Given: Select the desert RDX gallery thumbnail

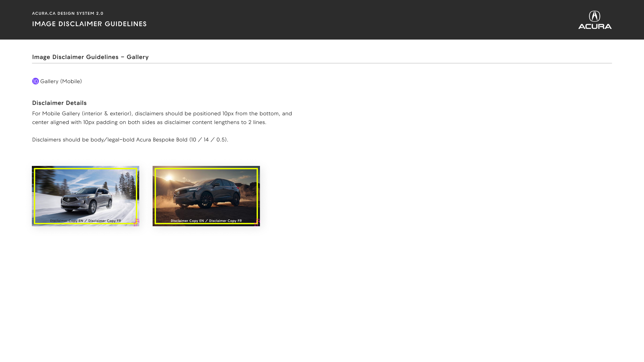Looking at the screenshot, I should [206, 196].
